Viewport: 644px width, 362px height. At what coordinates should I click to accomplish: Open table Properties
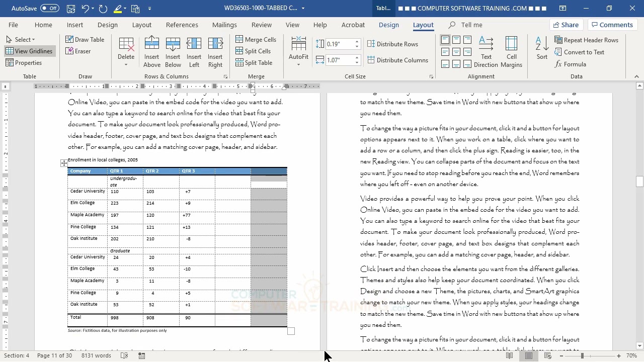click(x=24, y=63)
